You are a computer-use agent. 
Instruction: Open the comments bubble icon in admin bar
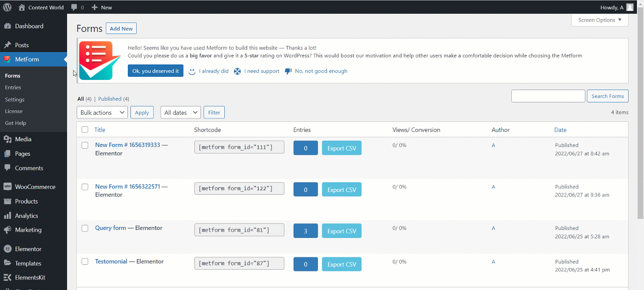tap(74, 8)
